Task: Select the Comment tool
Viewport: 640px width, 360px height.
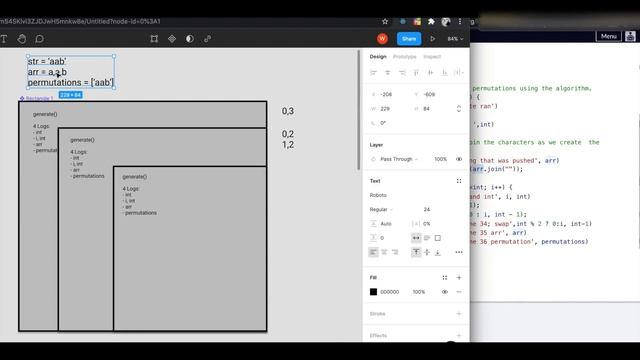Action: click(40, 39)
